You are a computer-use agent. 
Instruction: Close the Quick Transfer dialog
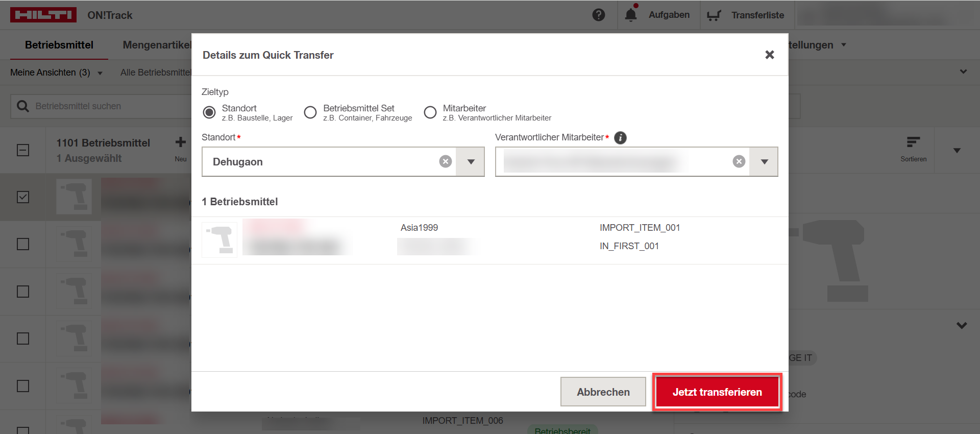click(770, 55)
